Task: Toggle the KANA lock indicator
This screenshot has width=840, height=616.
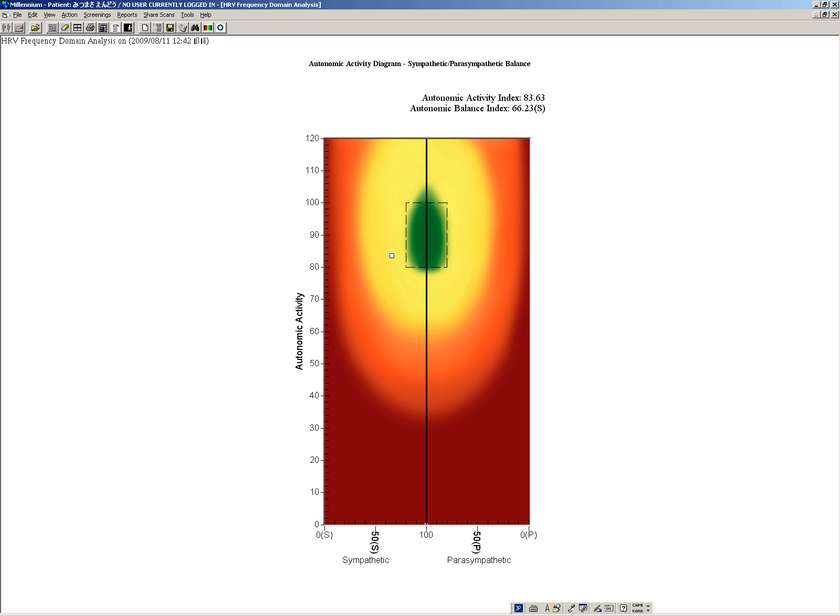Action: pos(637,611)
